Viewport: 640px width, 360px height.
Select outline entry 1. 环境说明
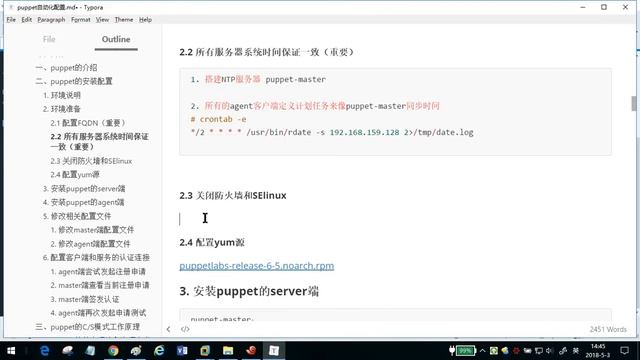62,95
